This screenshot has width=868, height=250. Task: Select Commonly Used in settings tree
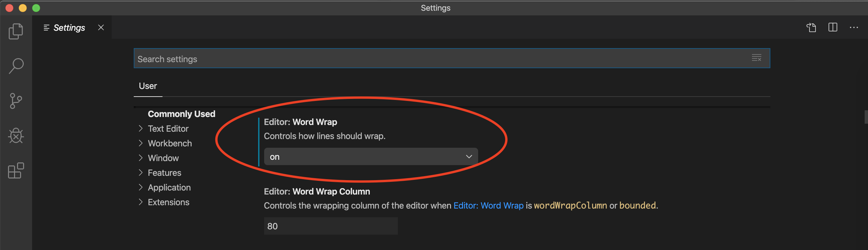point(181,114)
